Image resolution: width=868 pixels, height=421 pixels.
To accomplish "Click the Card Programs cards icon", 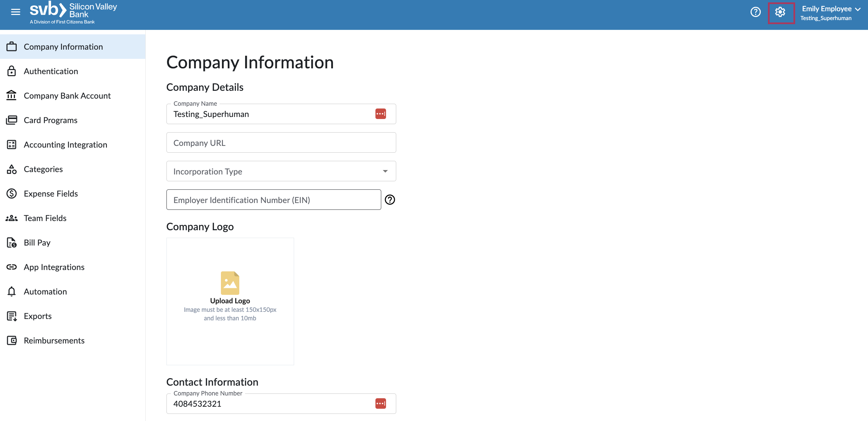I will point(12,120).
